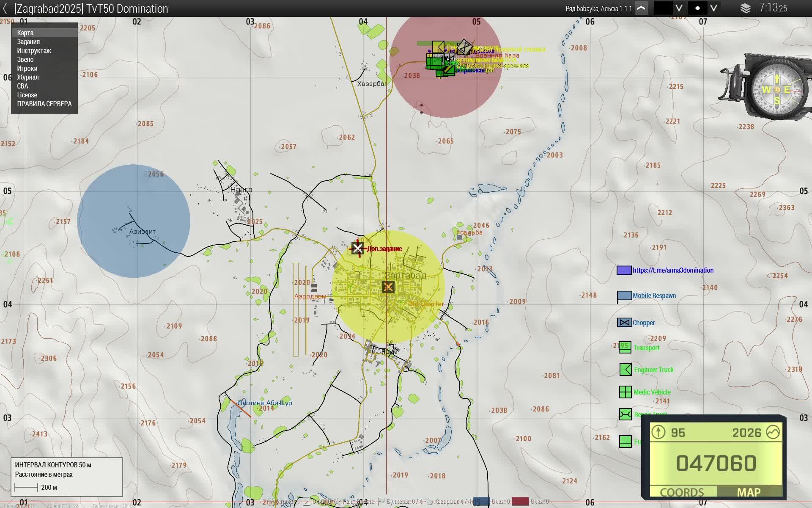
Task: Collapse the player info panel with the up chevron
Action: click(641, 8)
